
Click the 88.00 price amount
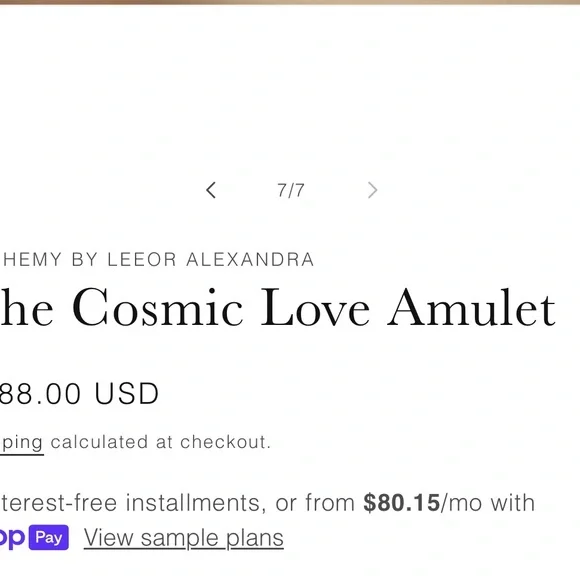[40, 394]
